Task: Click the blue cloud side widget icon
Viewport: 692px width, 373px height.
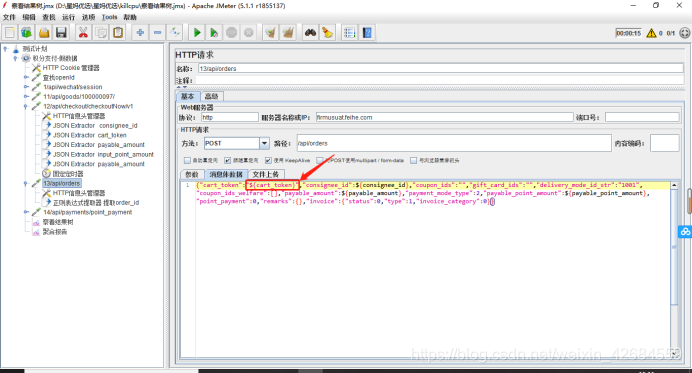Action: coord(685,231)
